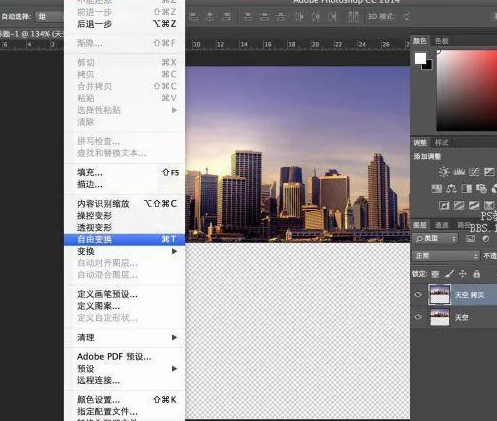
Task: Click the distribute top edges icon
Action: click(x=248, y=16)
